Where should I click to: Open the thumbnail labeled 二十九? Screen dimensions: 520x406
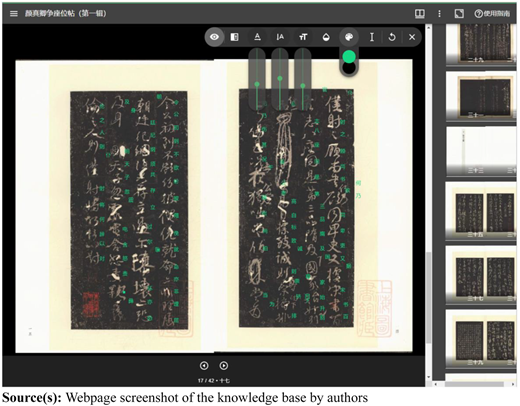(x=481, y=44)
